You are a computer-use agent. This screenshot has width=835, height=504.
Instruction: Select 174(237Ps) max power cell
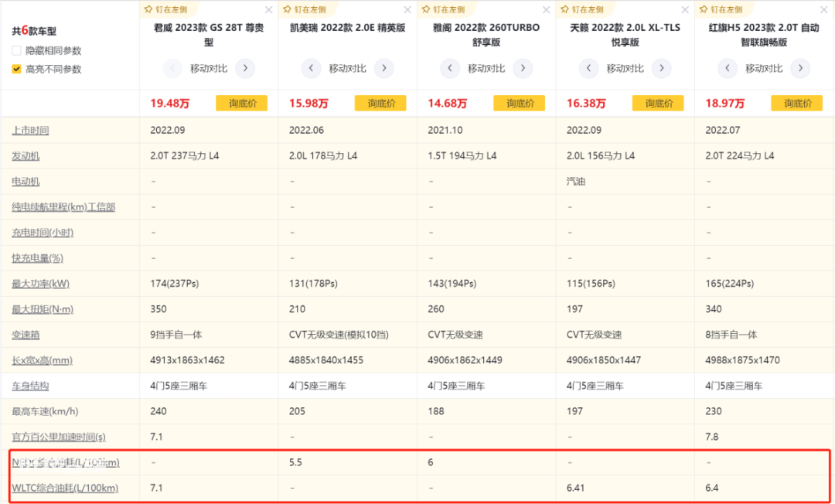click(175, 284)
